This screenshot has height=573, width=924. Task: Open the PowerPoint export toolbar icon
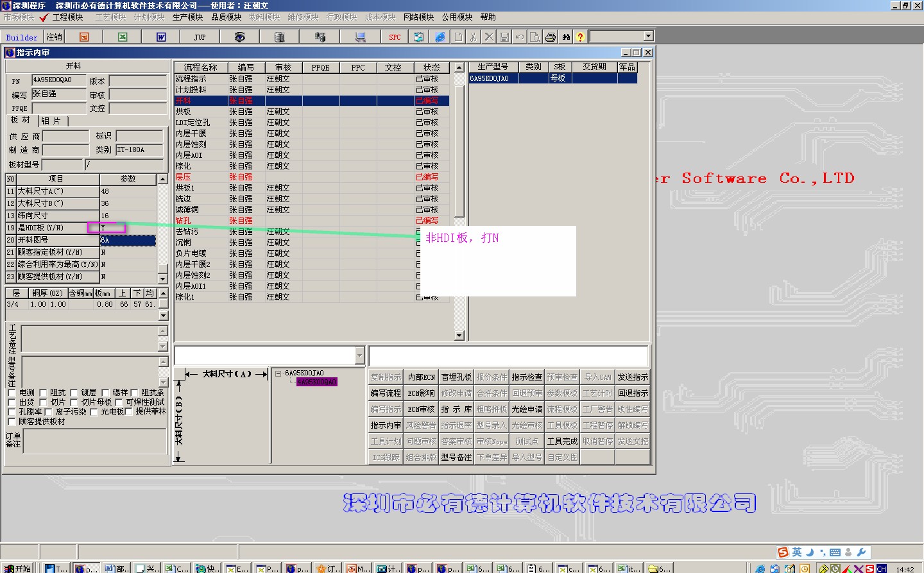click(x=84, y=37)
